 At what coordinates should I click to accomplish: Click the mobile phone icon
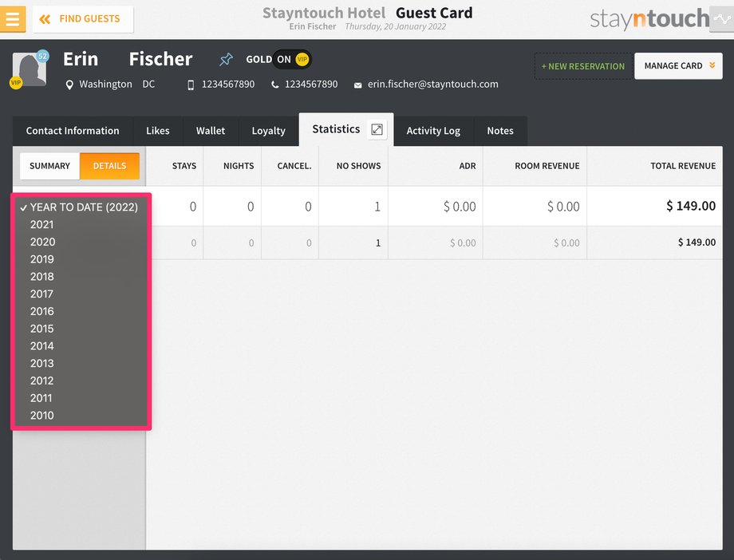click(x=191, y=85)
